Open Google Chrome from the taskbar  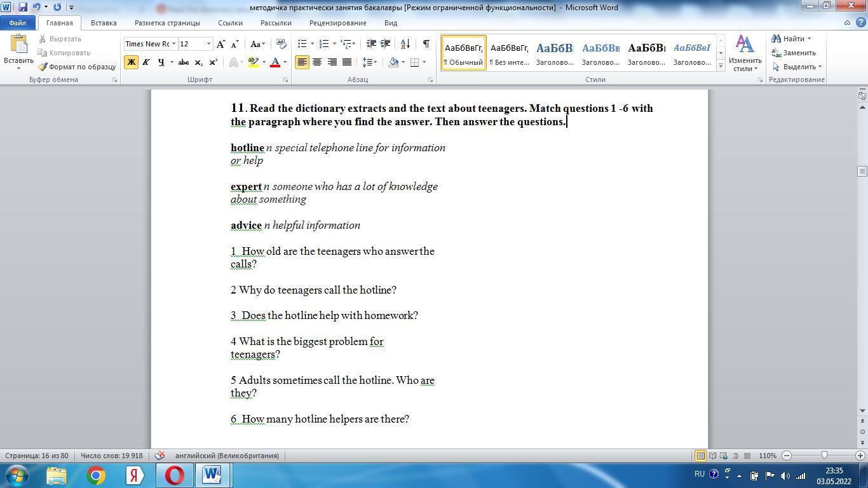(x=96, y=475)
